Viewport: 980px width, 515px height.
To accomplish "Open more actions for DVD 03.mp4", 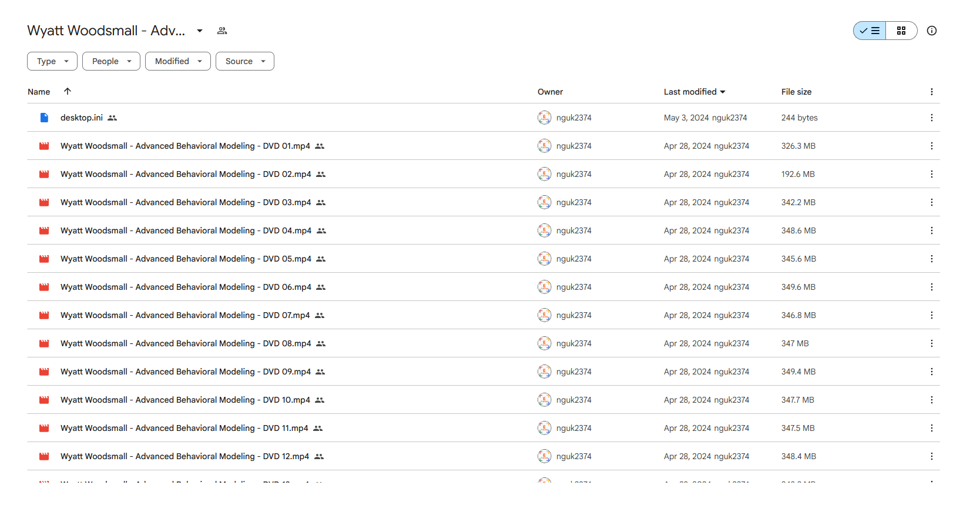I will pos(932,202).
